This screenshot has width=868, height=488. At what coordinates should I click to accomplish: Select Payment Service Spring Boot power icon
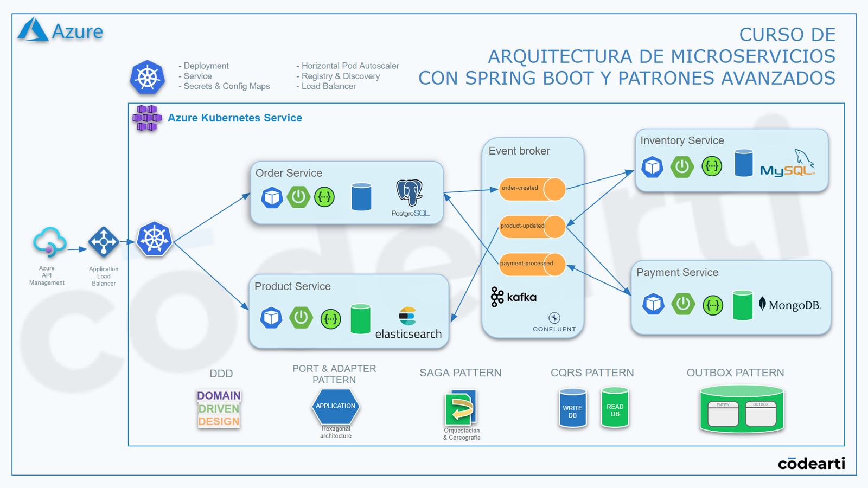tap(683, 304)
